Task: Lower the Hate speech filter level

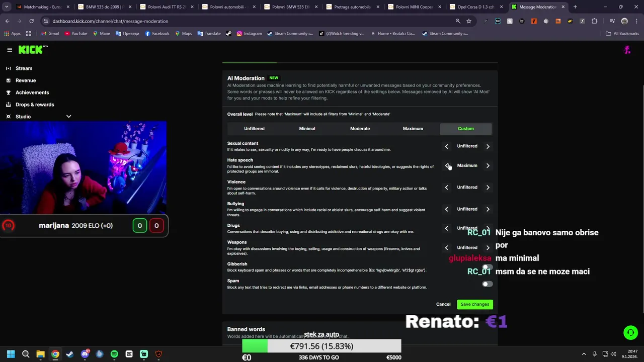Action: point(446,165)
